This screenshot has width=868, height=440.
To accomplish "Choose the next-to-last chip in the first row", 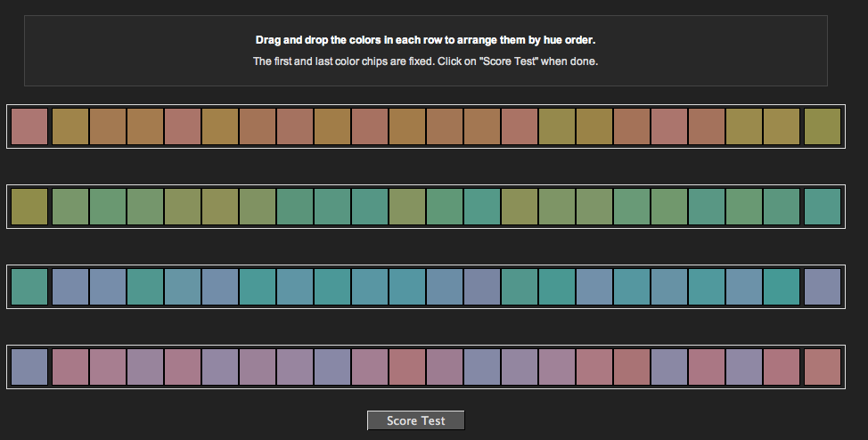I will coord(781,126).
